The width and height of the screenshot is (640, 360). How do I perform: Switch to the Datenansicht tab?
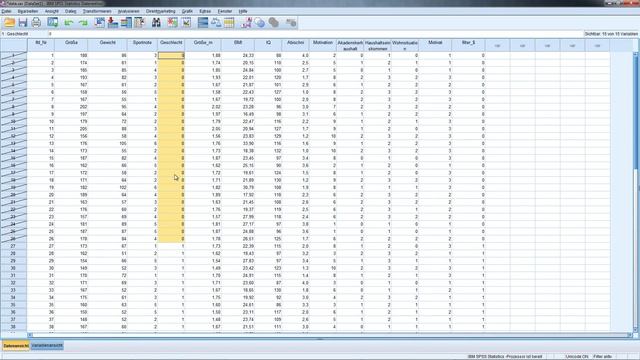[16, 346]
